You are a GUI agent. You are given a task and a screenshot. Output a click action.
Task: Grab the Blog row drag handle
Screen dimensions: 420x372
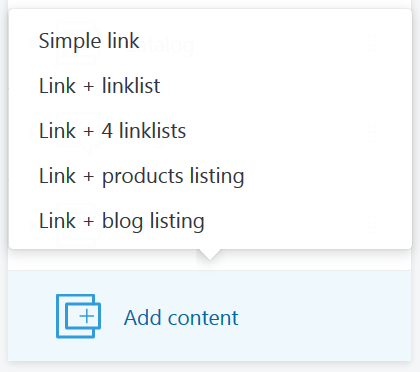tap(372, 134)
